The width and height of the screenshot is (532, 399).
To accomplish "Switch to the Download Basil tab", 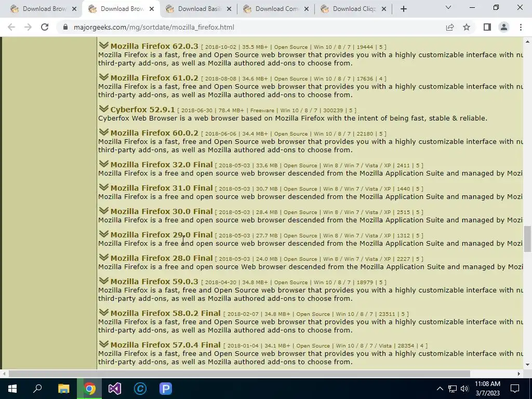I will pos(199,9).
